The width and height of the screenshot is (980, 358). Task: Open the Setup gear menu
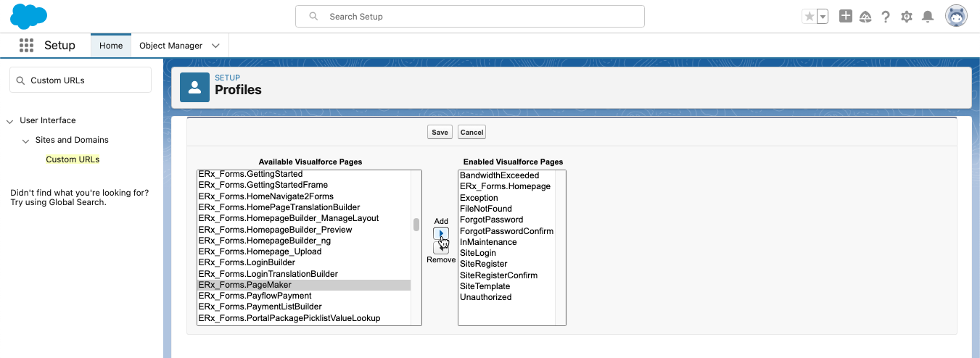click(906, 17)
